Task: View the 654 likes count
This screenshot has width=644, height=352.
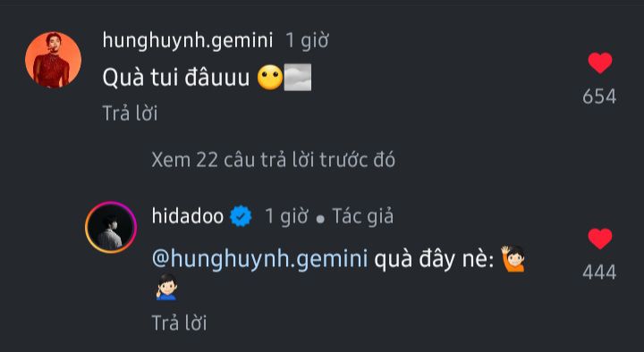Action: point(599,96)
